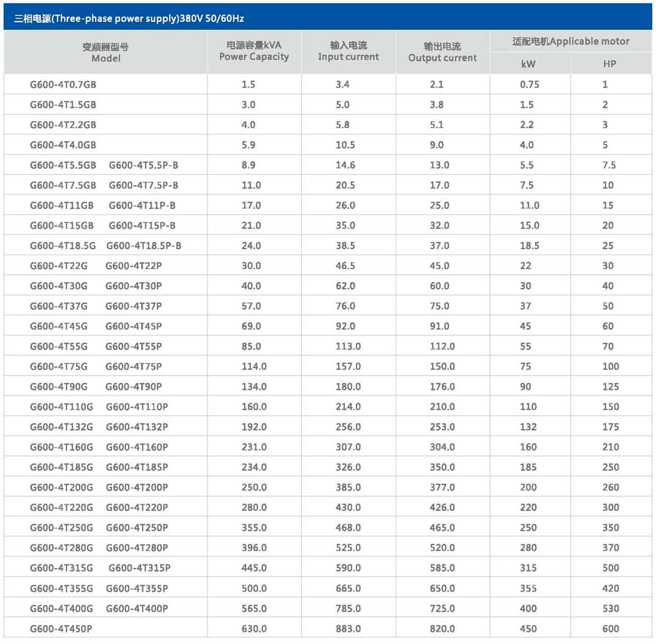
Task: Select the Applicable motor header
Action: pos(571,41)
